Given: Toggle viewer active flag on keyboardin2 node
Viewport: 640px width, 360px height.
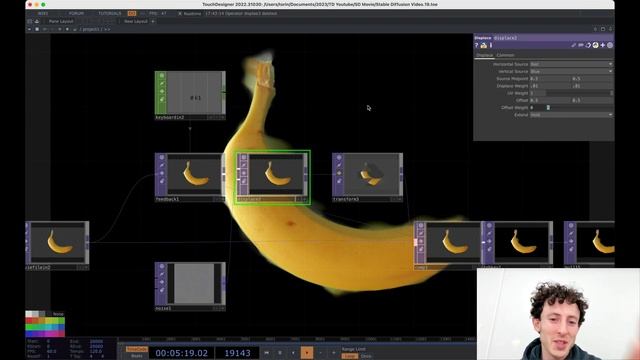Looking at the screenshot, I should click(x=162, y=76).
